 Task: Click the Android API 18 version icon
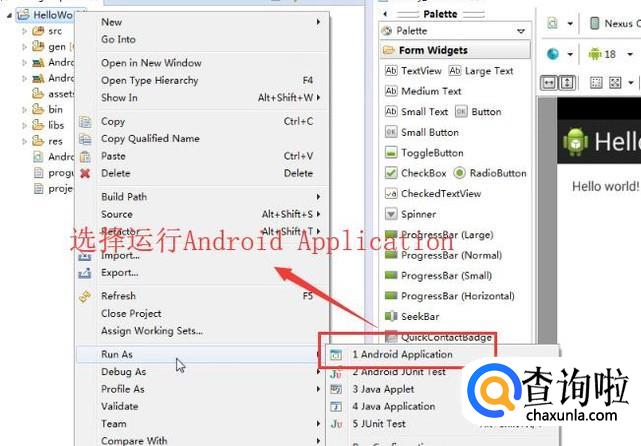595,54
